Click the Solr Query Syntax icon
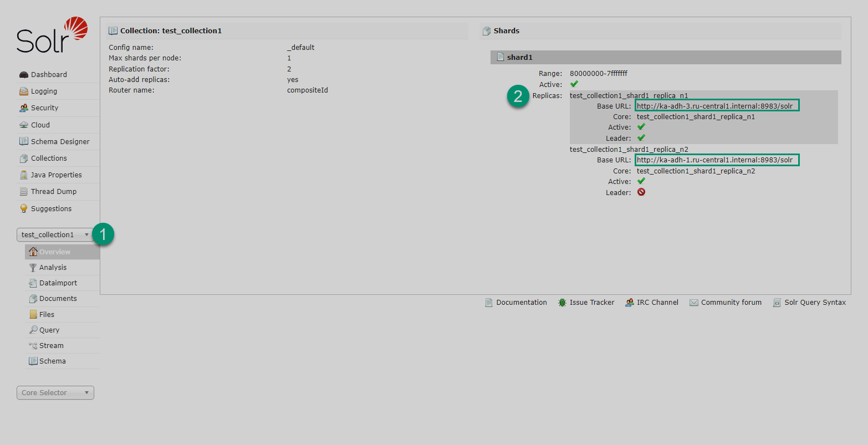The height and width of the screenshot is (445, 868). 777,303
